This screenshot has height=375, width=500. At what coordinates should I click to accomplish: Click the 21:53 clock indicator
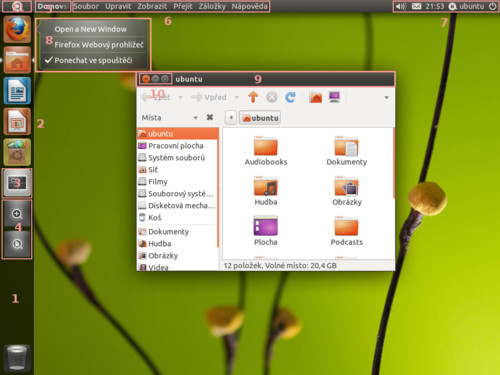(435, 6)
